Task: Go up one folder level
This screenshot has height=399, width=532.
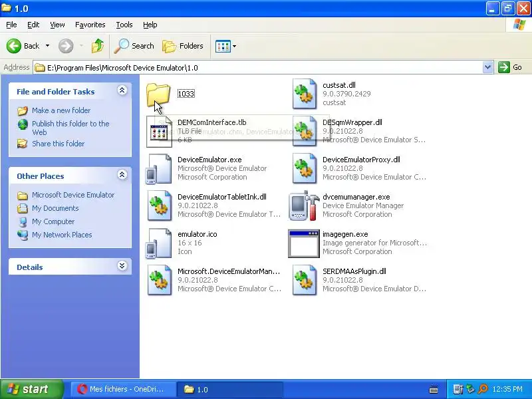Action: pos(98,46)
